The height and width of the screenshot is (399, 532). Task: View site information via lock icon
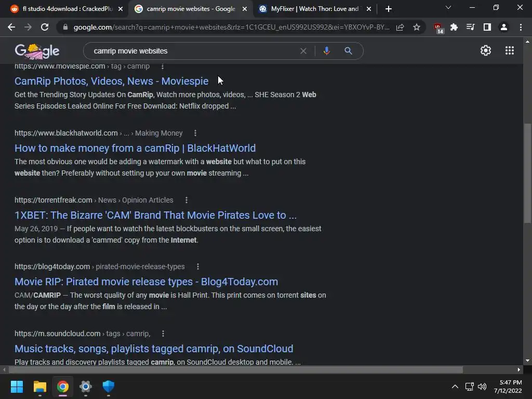coord(65,27)
